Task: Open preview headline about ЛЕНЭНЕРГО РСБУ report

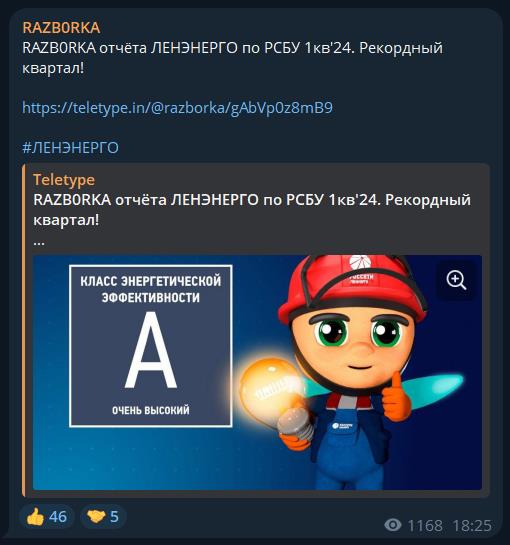Action: [252, 210]
